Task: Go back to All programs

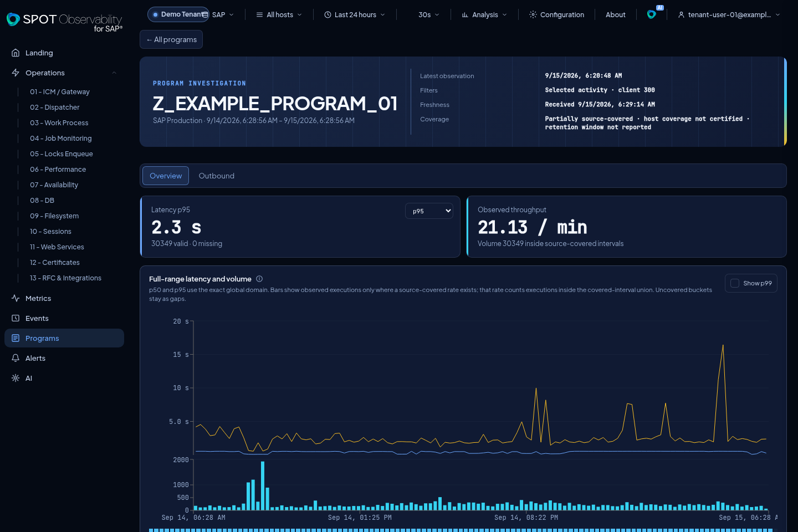Action: point(171,39)
